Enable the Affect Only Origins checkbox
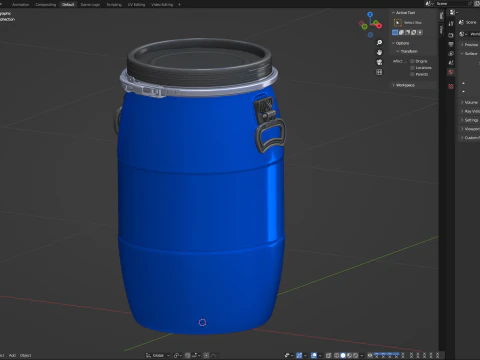The width and height of the screenshot is (480, 360). point(412,61)
